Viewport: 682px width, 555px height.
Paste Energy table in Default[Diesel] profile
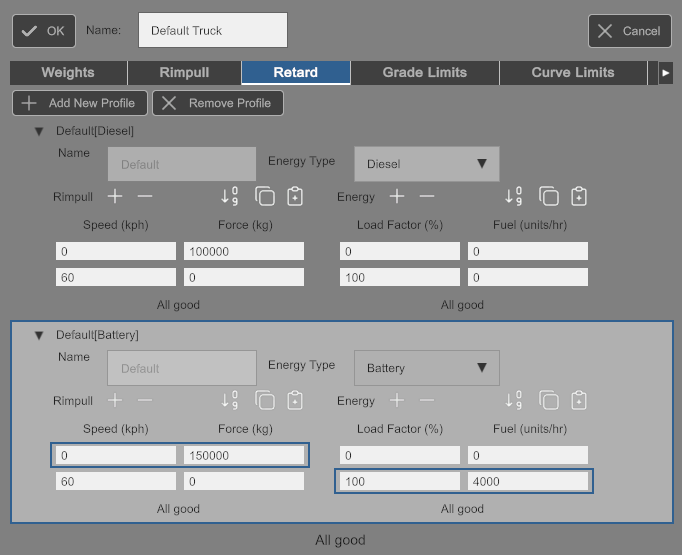click(x=579, y=197)
